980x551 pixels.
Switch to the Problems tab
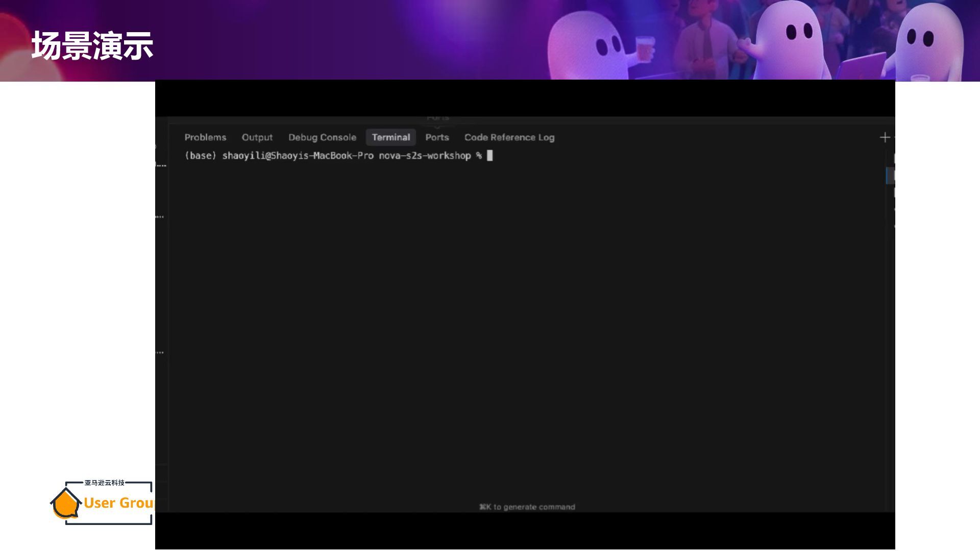tap(205, 137)
